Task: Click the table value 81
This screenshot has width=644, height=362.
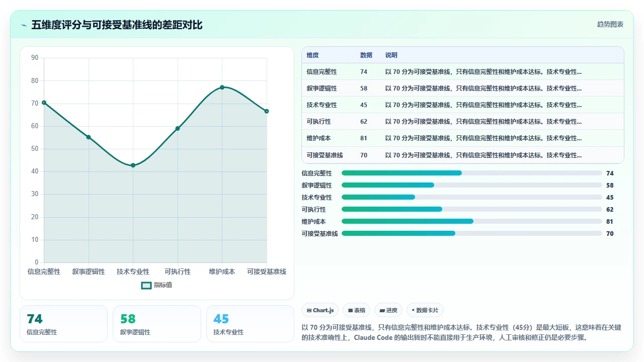Action: 364,138
